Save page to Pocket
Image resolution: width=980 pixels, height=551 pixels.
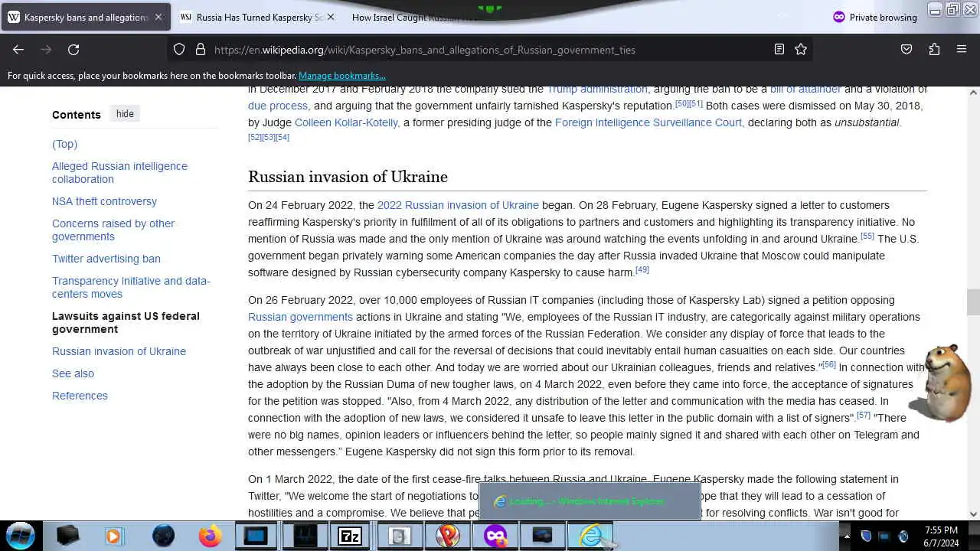[x=906, y=49]
